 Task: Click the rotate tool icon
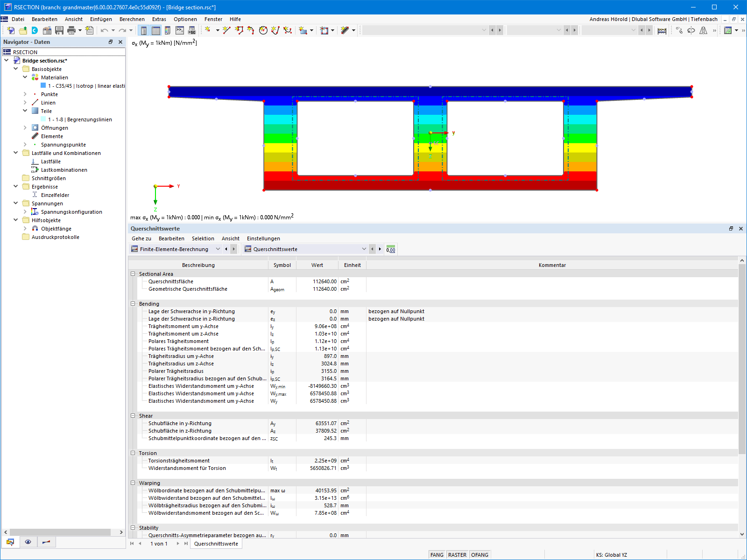pos(691,30)
